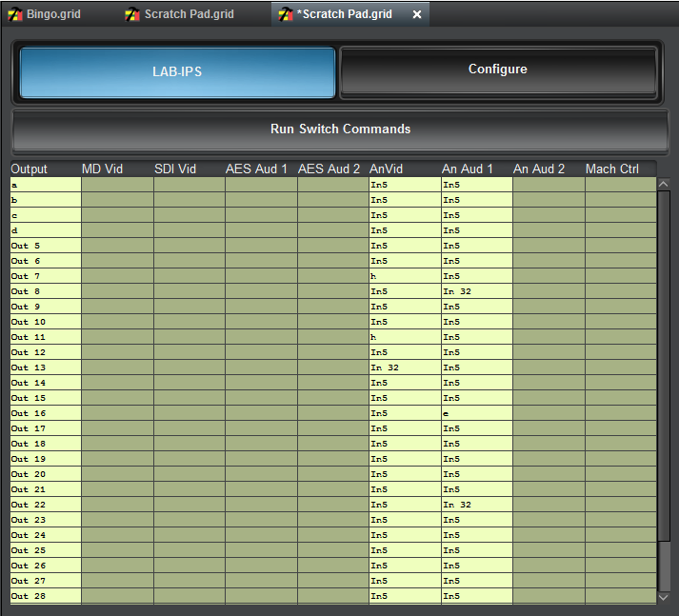Click the An Aud 2 cell for Out 23
Viewport: 679px width, 616px height.
tap(549, 520)
